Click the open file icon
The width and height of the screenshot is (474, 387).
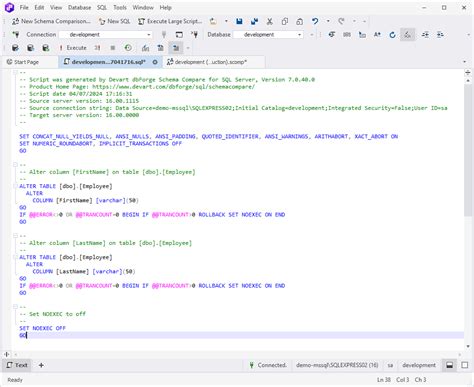coord(213,21)
